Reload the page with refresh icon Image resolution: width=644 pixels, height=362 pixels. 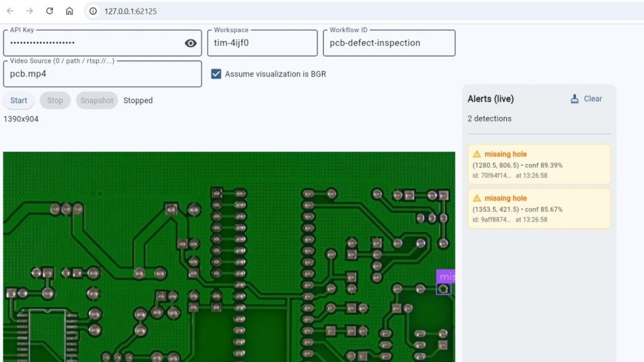50,11
